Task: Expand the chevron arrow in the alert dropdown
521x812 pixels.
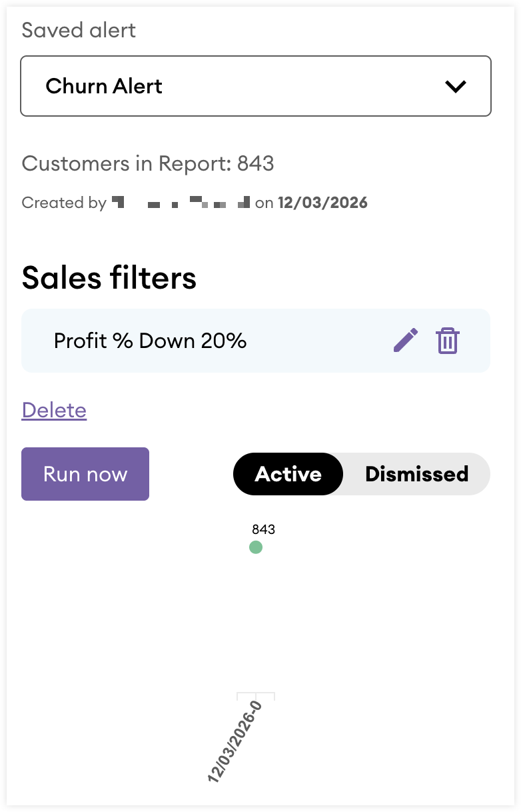Action: tap(456, 86)
